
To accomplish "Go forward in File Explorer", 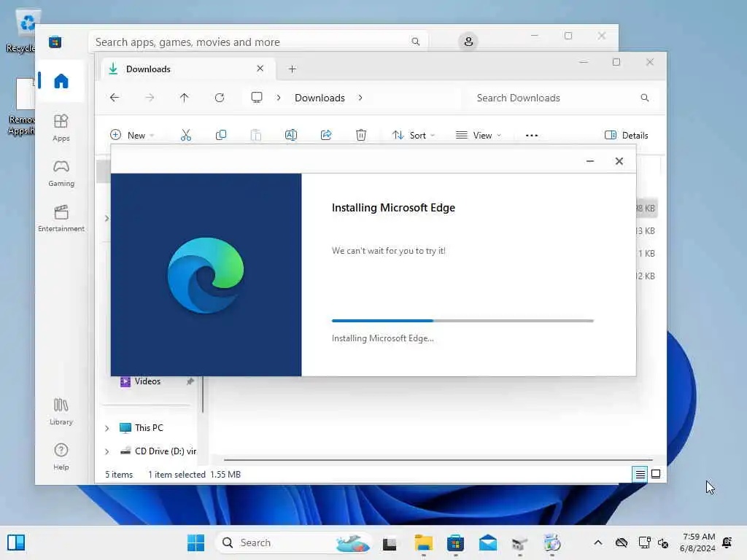I will coord(150,98).
